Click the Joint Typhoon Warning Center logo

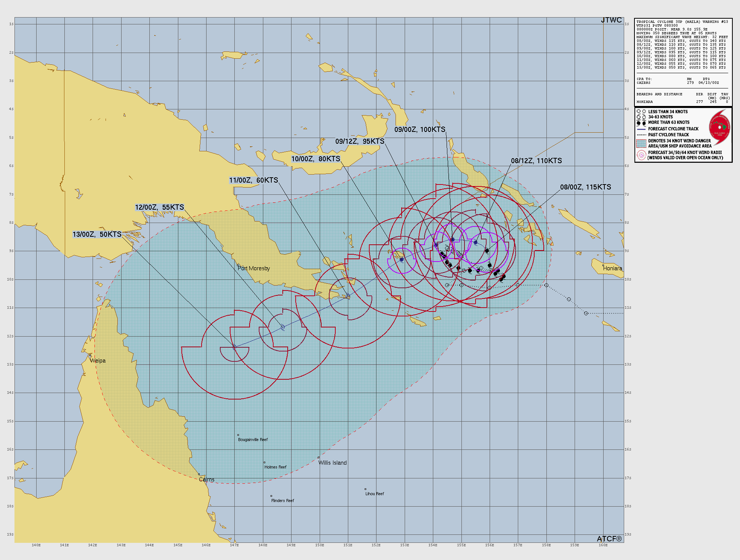click(719, 127)
